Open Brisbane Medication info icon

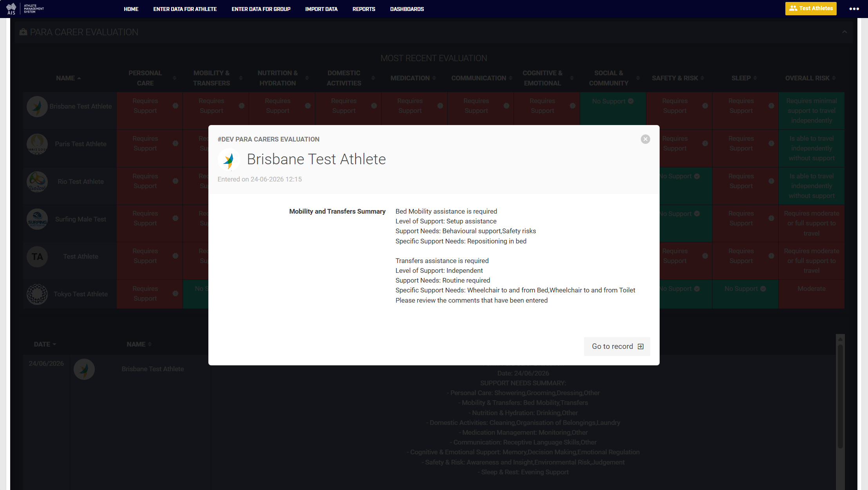(440, 106)
